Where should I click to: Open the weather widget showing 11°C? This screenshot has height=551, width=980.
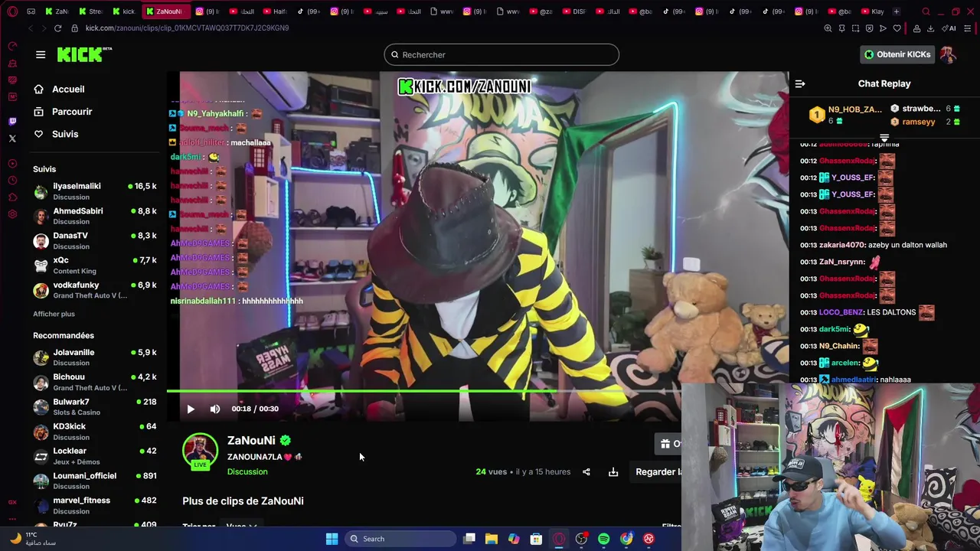32,539
